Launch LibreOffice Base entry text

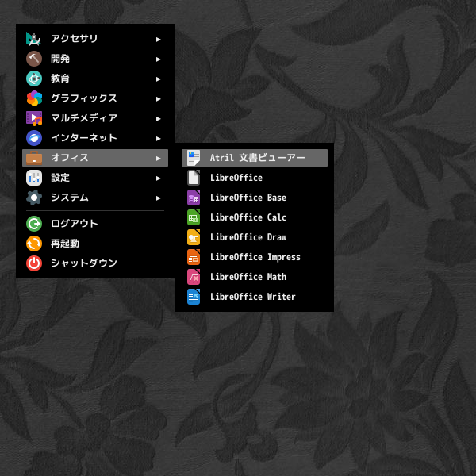248,198
